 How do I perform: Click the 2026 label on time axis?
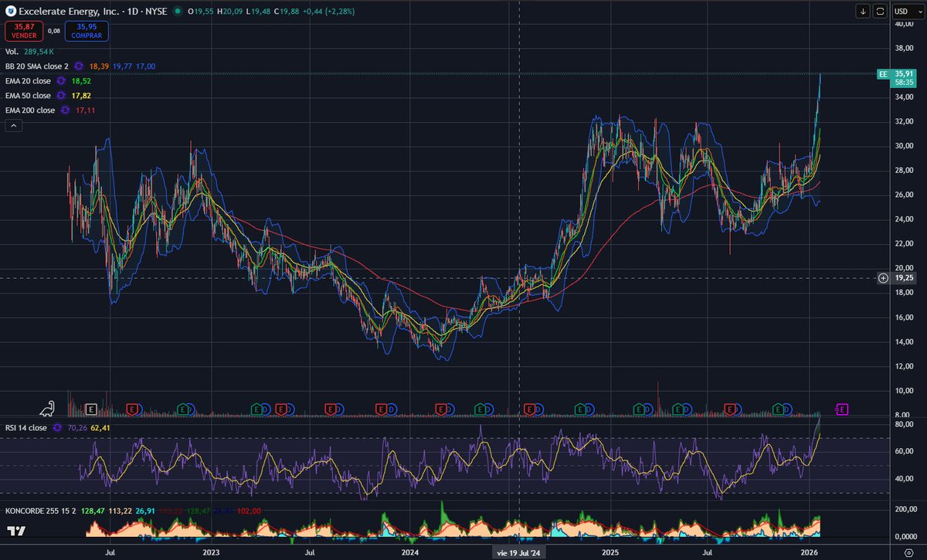[810, 553]
